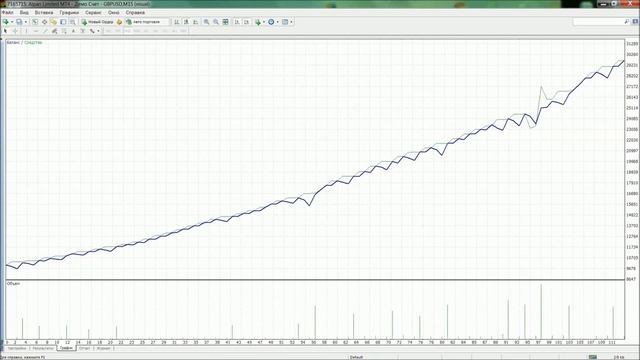Open MetaEditor from the toolbar
The image size is (640, 360).
[119, 22]
